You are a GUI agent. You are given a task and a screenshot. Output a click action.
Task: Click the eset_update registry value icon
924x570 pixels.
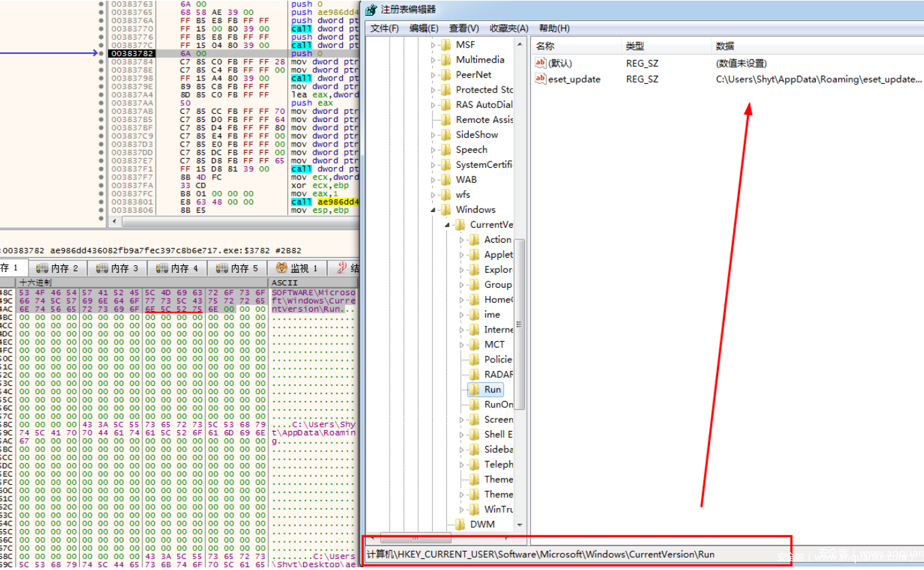(541, 79)
